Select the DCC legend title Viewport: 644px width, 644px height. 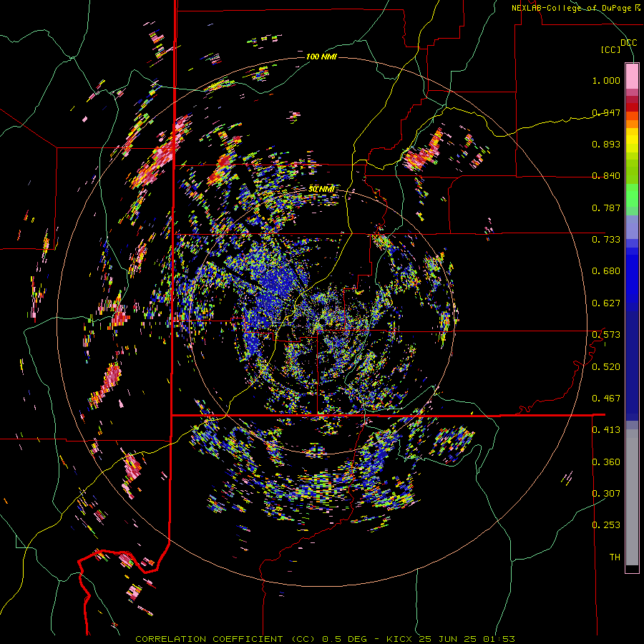click(x=628, y=43)
